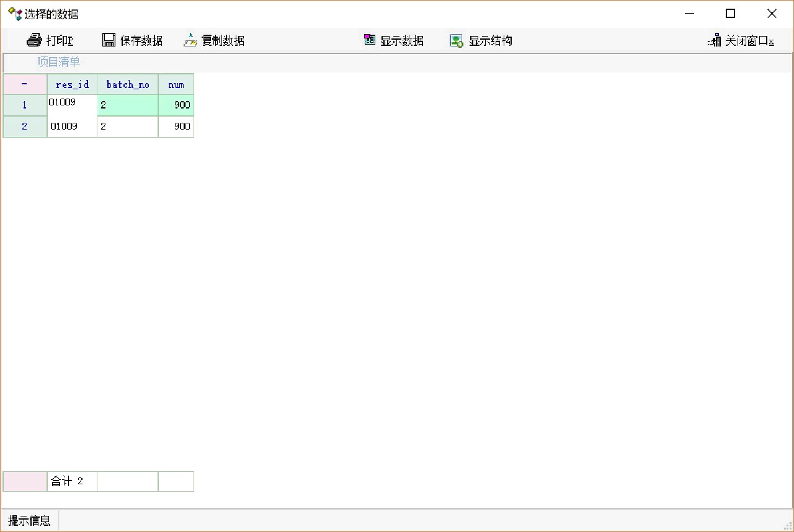Select the res_id column header
794x532 pixels.
tap(72, 84)
